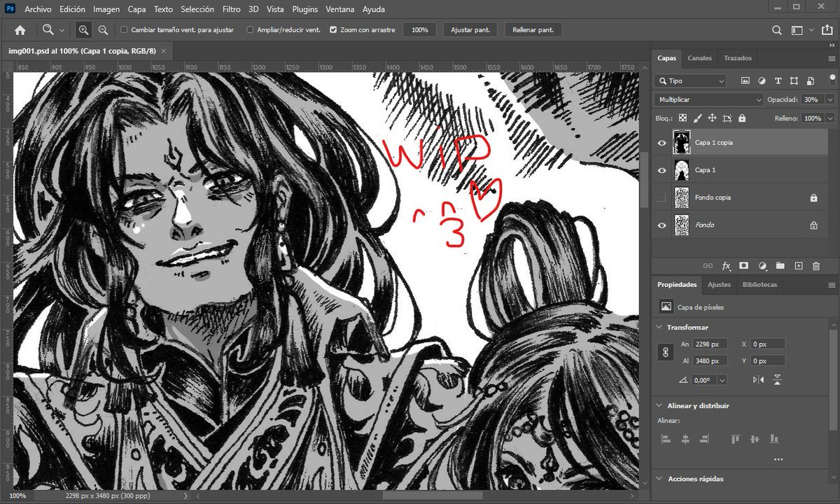The height and width of the screenshot is (504, 840).
Task: Enable Ampliar/reducir vent. checkbox
Action: tap(250, 30)
